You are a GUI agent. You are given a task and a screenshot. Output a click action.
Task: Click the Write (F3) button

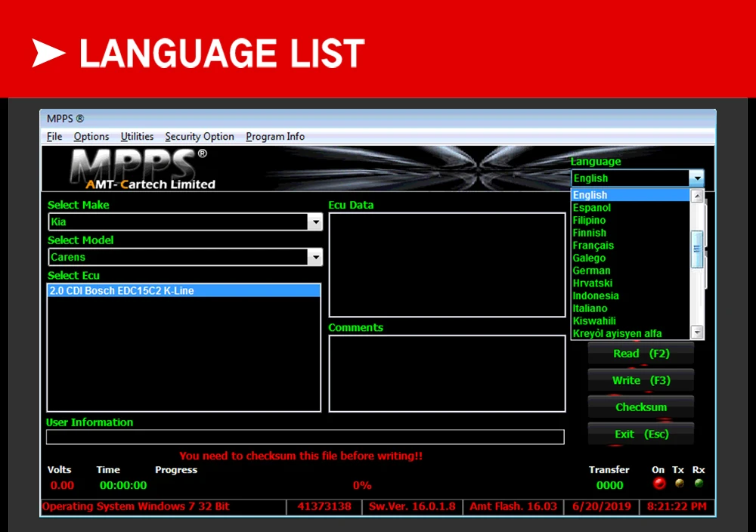(x=641, y=381)
